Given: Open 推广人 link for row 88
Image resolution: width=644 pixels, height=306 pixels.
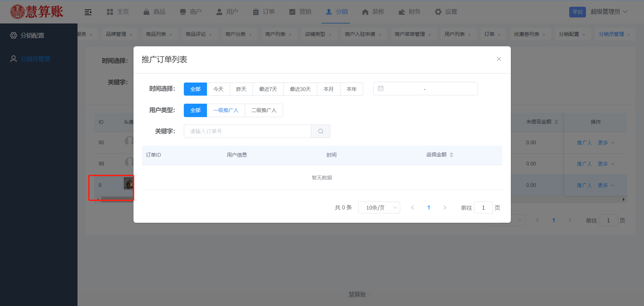Looking at the screenshot, I should click(584, 164).
